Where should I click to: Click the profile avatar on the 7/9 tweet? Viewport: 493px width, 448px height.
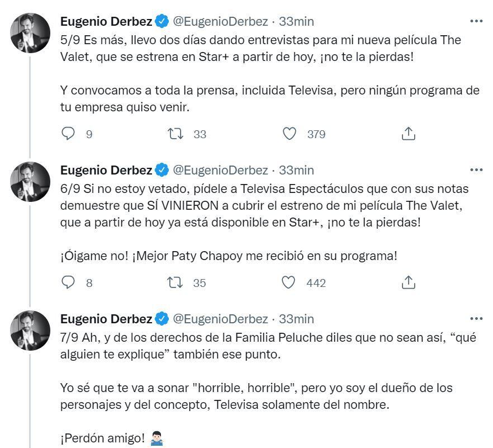click(31, 330)
